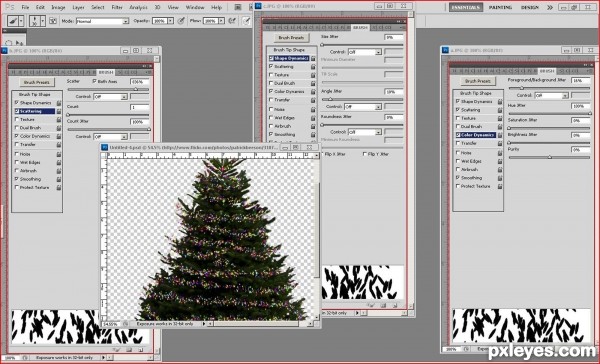The width and height of the screenshot is (600, 364).
Task: Switch to the Painting workspace
Action: [x=500, y=7]
